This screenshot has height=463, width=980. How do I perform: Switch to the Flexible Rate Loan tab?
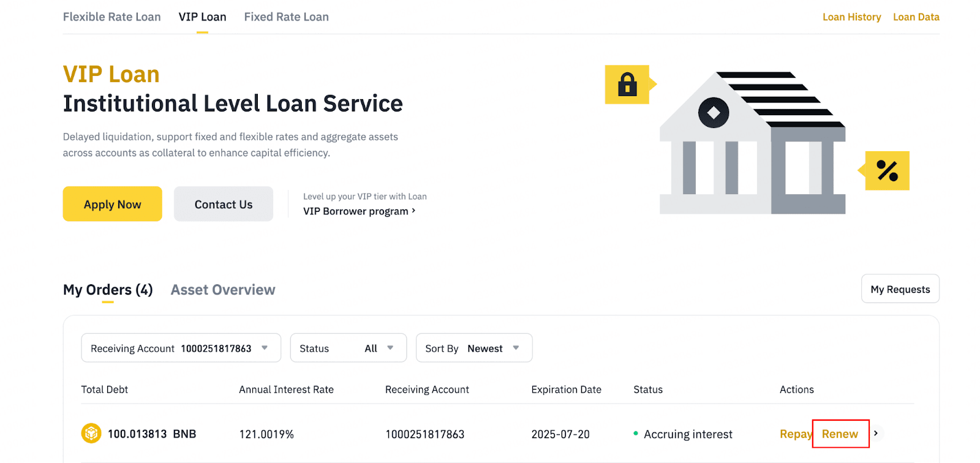112,17
